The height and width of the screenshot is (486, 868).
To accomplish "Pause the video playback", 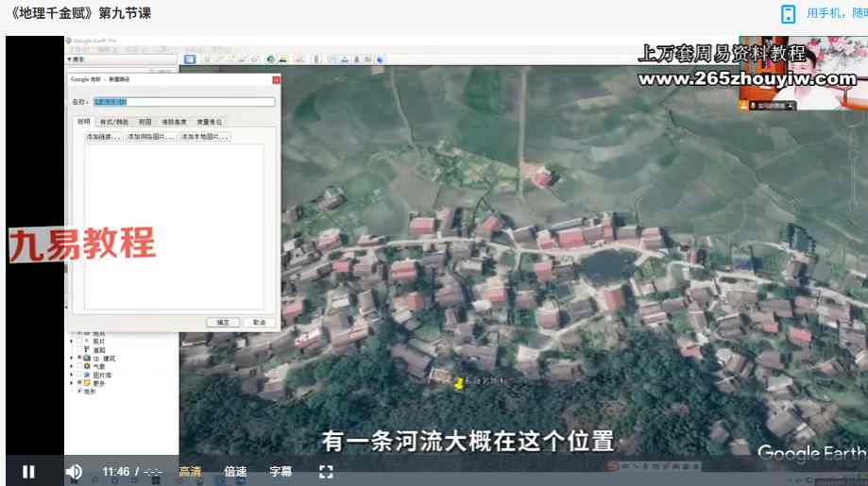I will click(x=28, y=471).
